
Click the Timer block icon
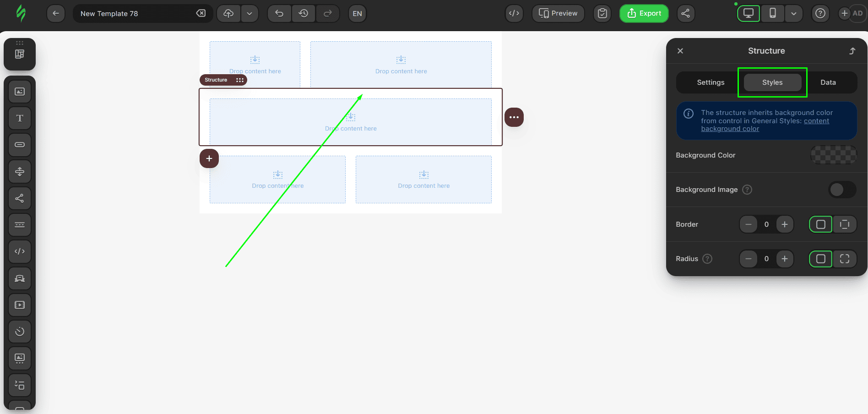[x=20, y=332]
